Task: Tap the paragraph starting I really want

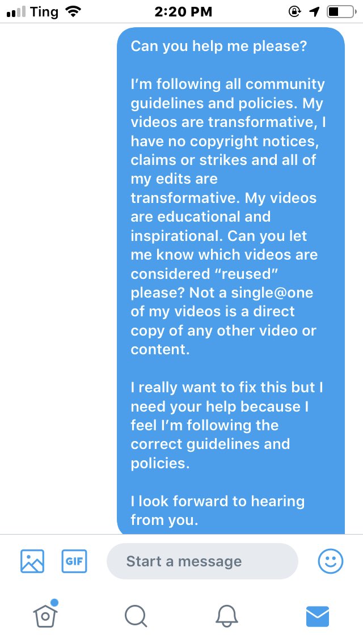Action: (226, 425)
